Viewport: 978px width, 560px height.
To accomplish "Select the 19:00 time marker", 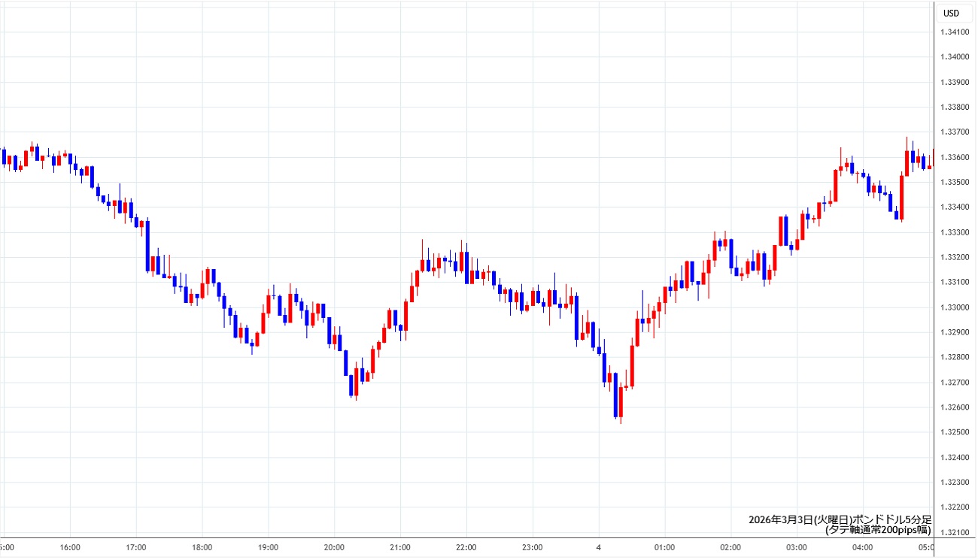I will click(269, 547).
